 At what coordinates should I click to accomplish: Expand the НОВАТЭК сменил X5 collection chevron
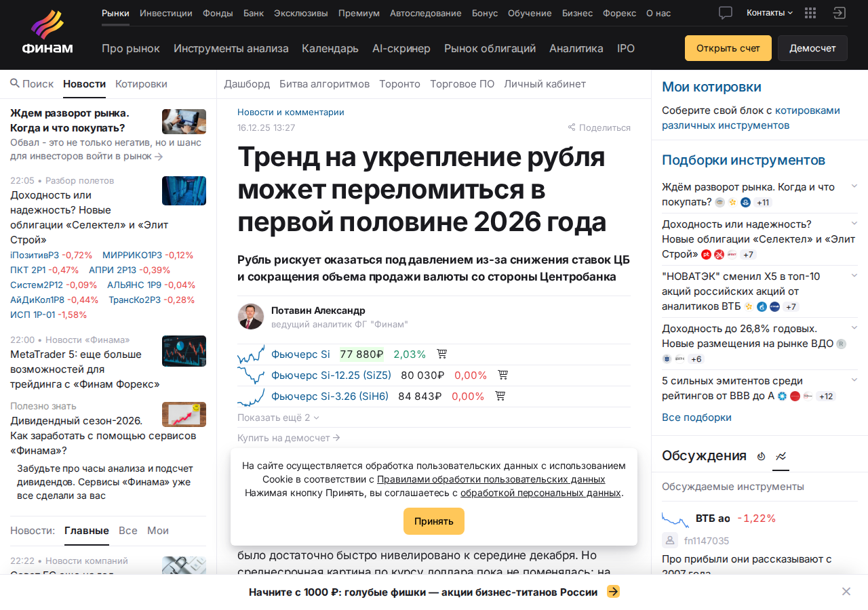(x=854, y=275)
